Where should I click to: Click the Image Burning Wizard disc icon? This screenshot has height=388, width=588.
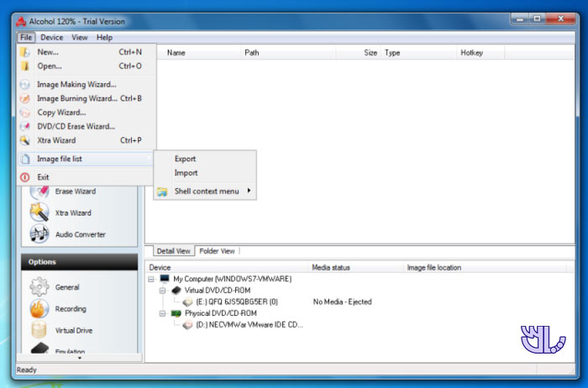pos(24,98)
